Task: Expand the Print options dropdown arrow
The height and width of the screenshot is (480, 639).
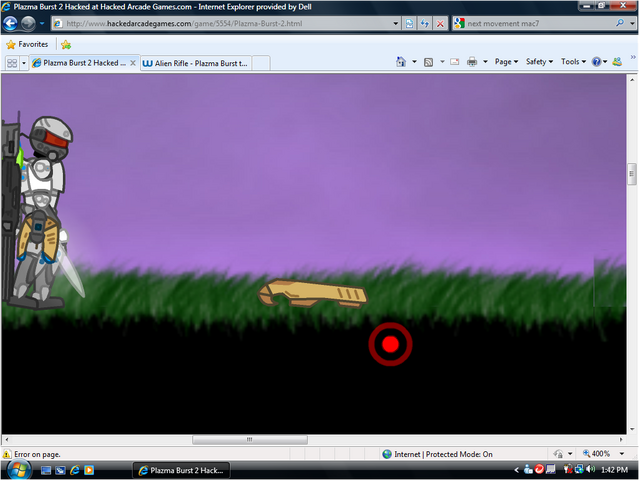Action: point(485,62)
